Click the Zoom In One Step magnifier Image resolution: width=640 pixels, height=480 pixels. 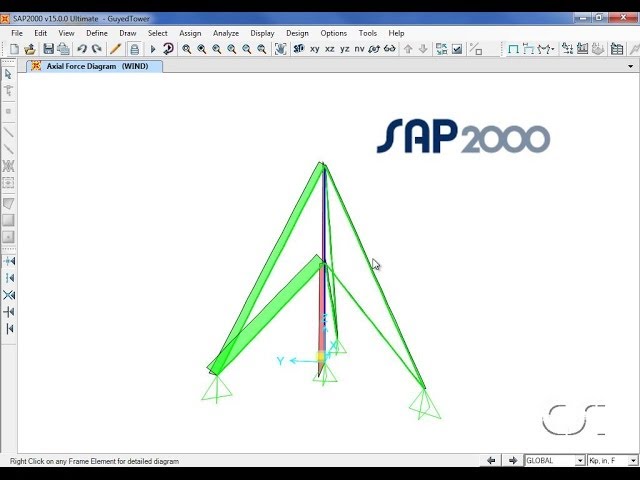pos(232,49)
